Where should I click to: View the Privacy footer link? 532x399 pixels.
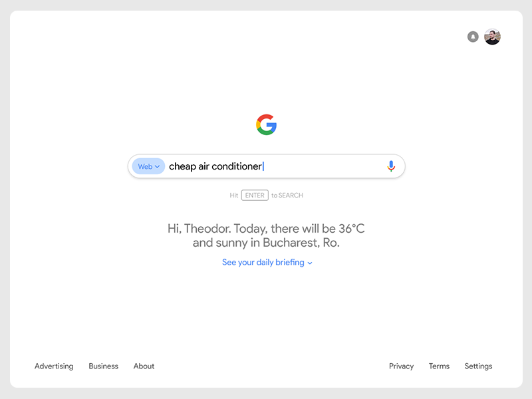(401, 366)
